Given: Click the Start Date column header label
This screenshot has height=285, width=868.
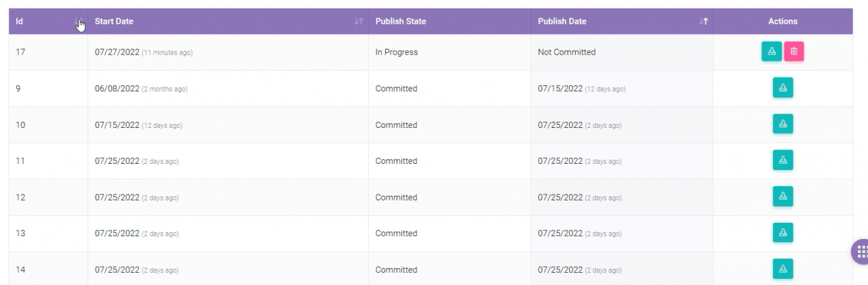Looking at the screenshot, I should click(114, 21).
